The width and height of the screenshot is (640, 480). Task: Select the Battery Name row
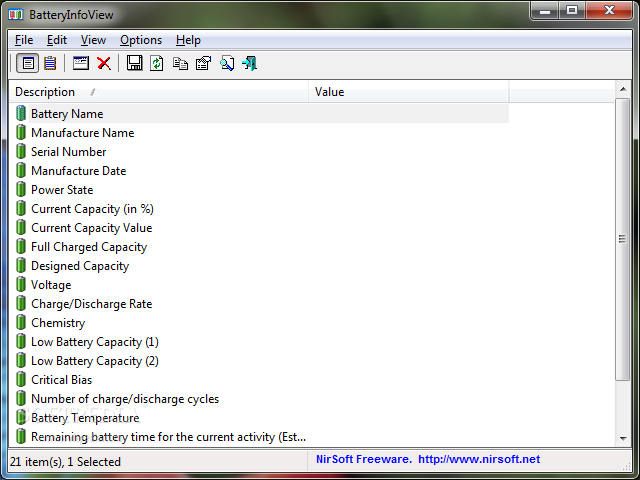[x=261, y=113]
